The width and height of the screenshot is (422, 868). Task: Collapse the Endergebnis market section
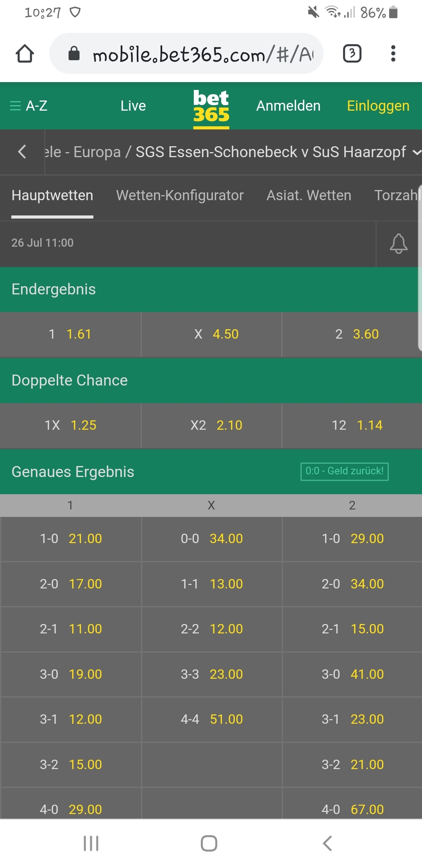coord(211,289)
